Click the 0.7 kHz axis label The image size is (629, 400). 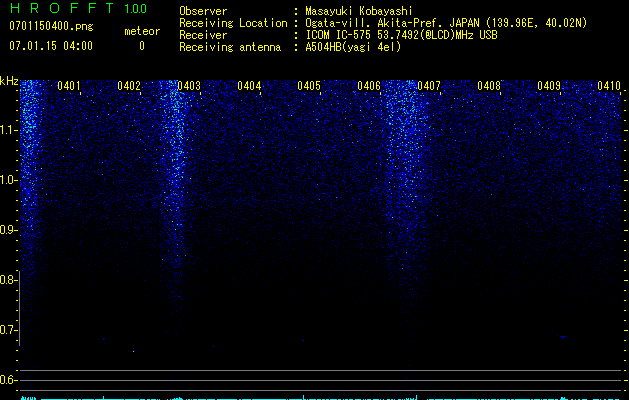8,330
